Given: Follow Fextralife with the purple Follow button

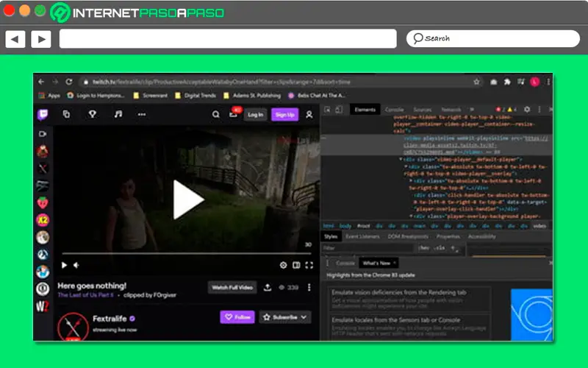Looking at the screenshot, I should [x=237, y=317].
